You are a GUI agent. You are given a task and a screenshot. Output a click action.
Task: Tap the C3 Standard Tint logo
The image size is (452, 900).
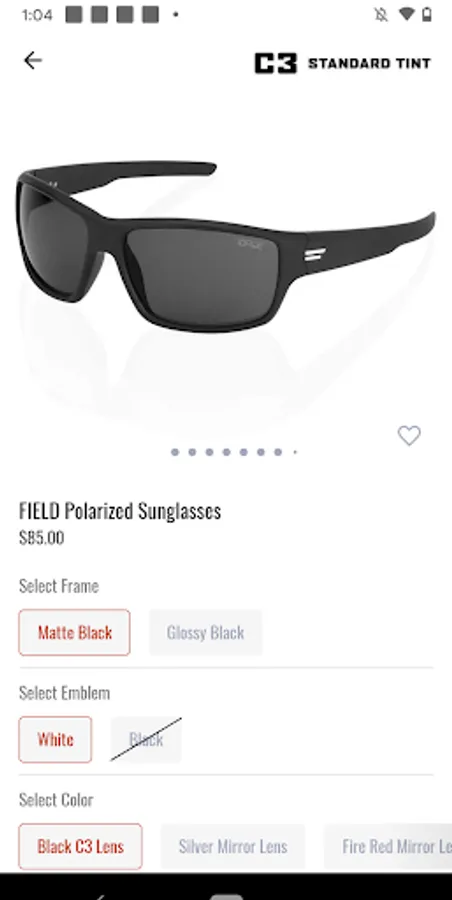click(343, 63)
